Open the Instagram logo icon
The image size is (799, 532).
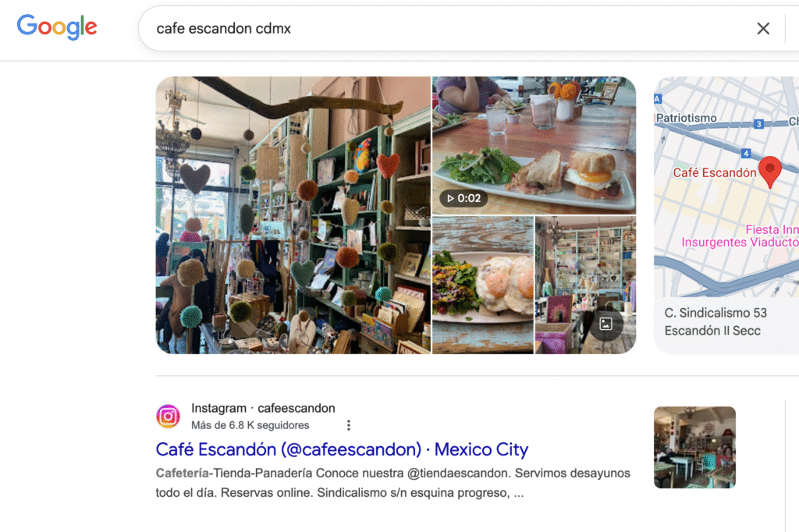click(x=169, y=417)
